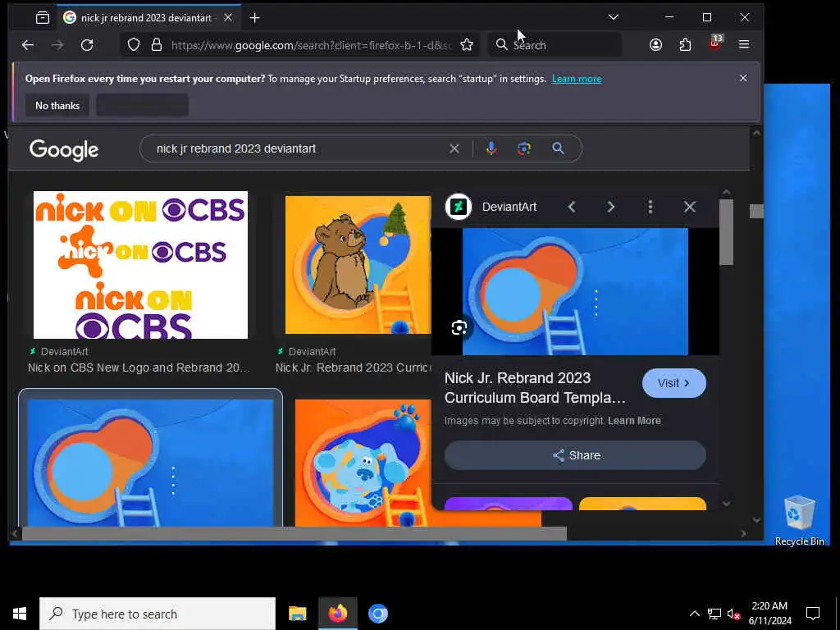Open network status tray icon
840x630 pixels.
coord(714,614)
